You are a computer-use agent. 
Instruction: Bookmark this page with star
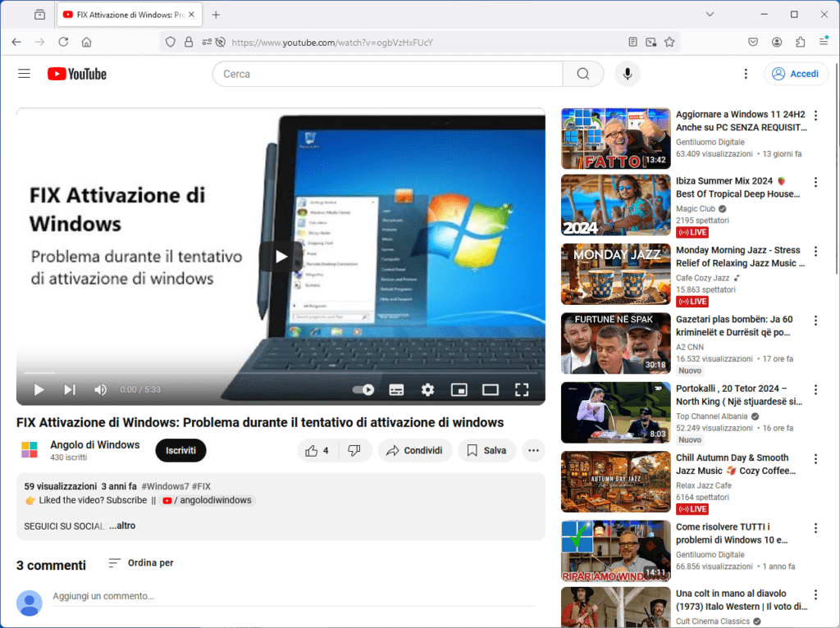point(669,42)
